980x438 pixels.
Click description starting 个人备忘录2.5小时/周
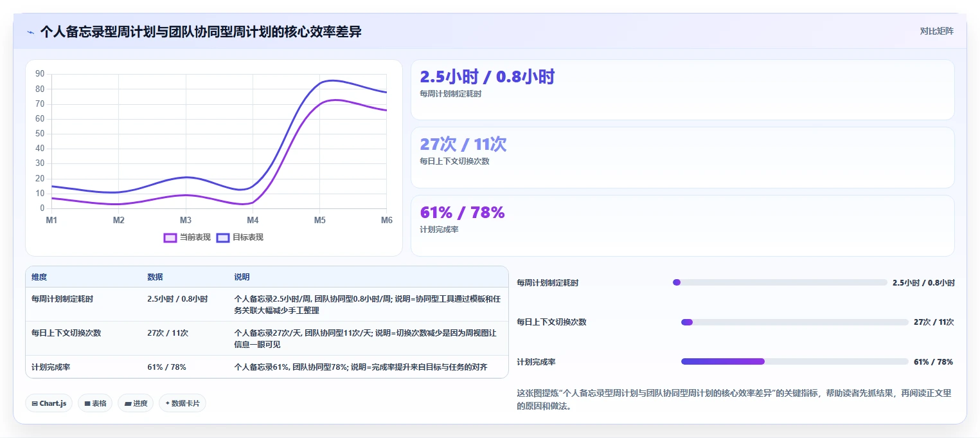click(367, 304)
